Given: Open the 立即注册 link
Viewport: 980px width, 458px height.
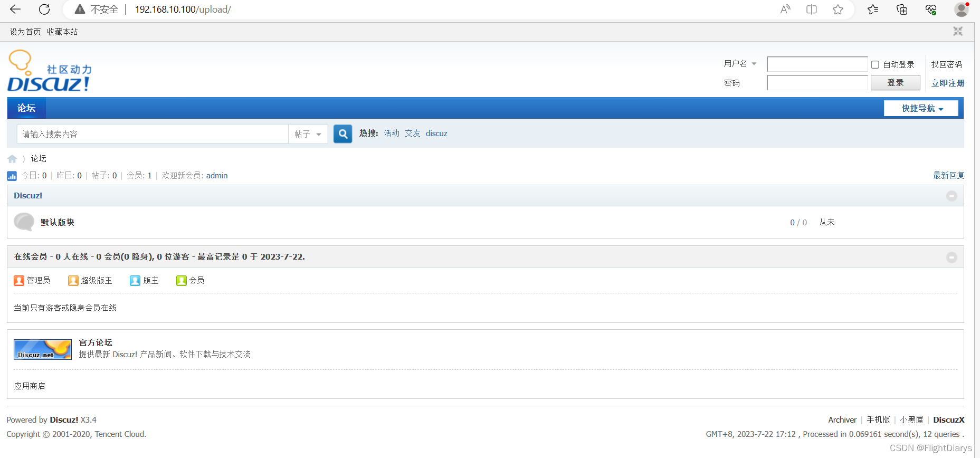Looking at the screenshot, I should [948, 83].
